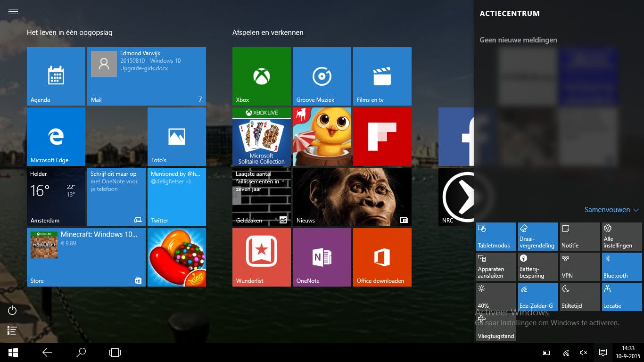Collapse quick actions with Samenvouwen
644x362 pixels.
611,210
